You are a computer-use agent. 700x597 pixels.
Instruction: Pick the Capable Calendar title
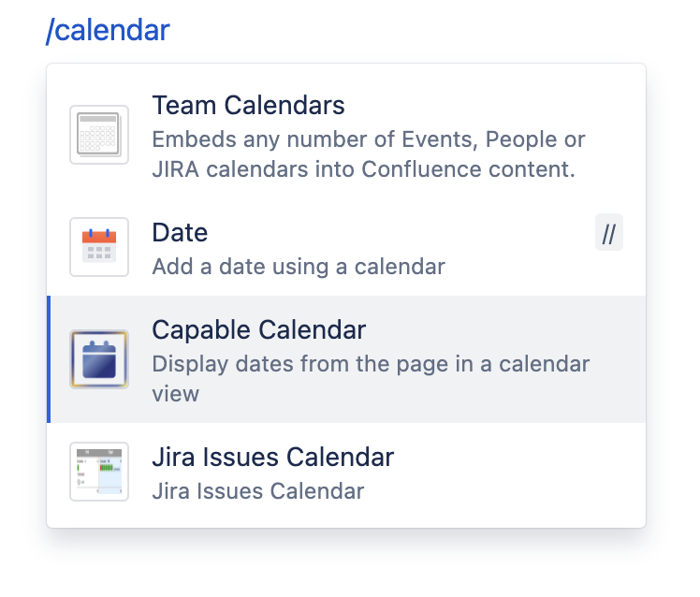point(258,329)
